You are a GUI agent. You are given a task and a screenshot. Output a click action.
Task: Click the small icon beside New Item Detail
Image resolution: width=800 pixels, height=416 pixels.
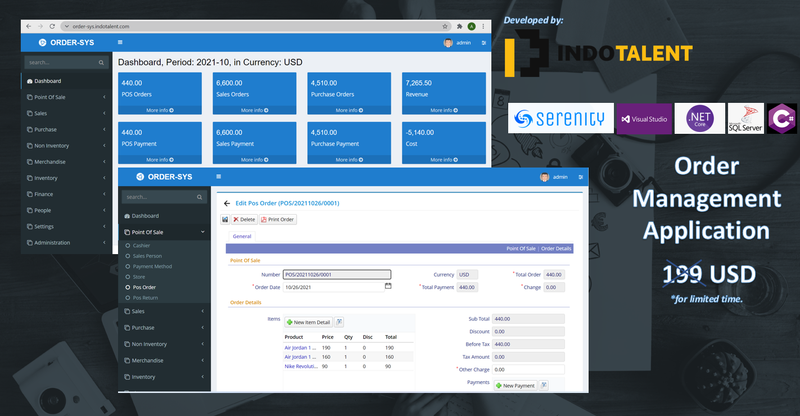point(339,322)
